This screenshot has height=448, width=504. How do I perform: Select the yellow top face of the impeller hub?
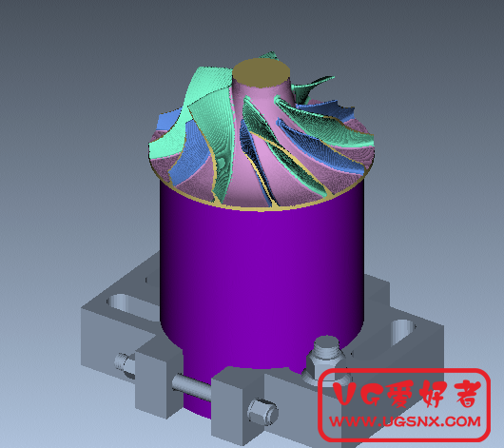click(261, 72)
